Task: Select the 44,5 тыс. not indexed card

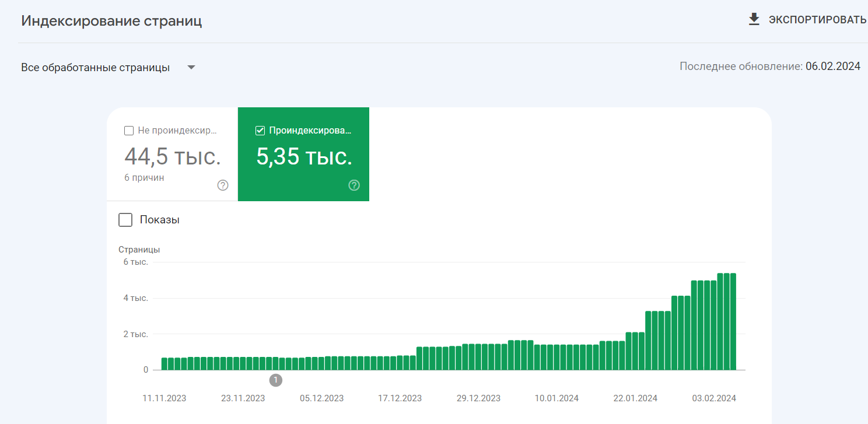Action: pyautogui.click(x=172, y=154)
